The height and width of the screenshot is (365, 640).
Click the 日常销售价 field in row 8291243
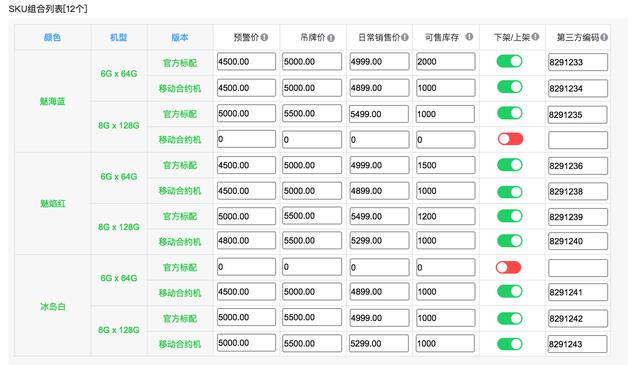(x=379, y=343)
